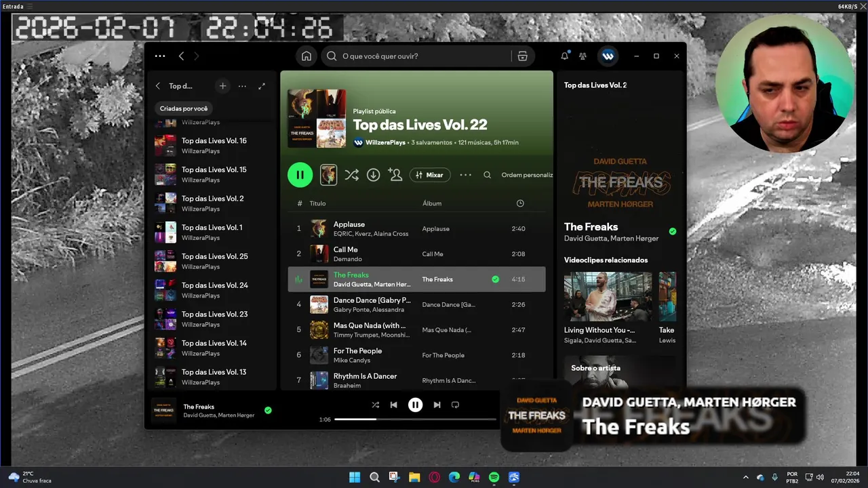Screen dimensions: 868x488
Task: Sort by duration clock column icon
Action: point(520,203)
